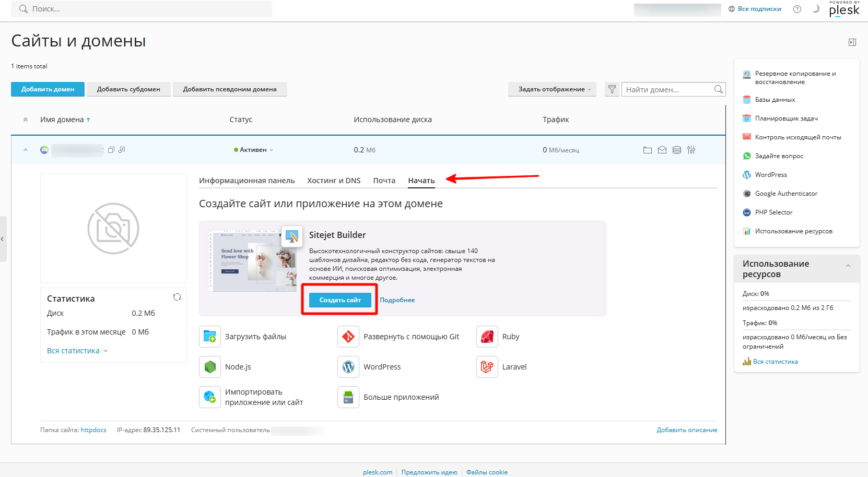Click the Upload files icon

coord(210,337)
